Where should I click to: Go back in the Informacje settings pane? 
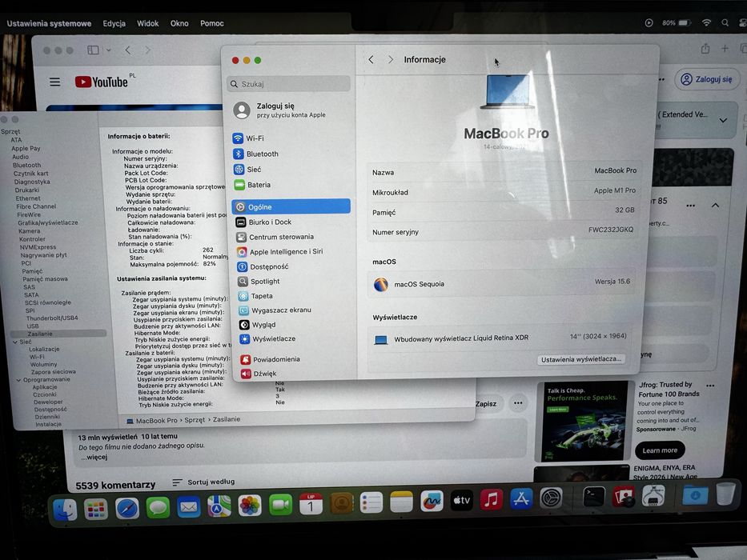[371, 59]
